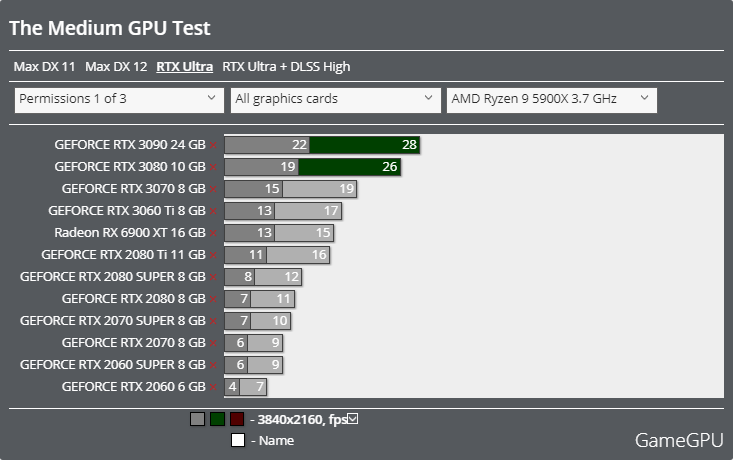Viewport: 733px width, 460px height.
Task: Remove GEFORCE RTX 3090 24 GB row
Action: (x=213, y=145)
